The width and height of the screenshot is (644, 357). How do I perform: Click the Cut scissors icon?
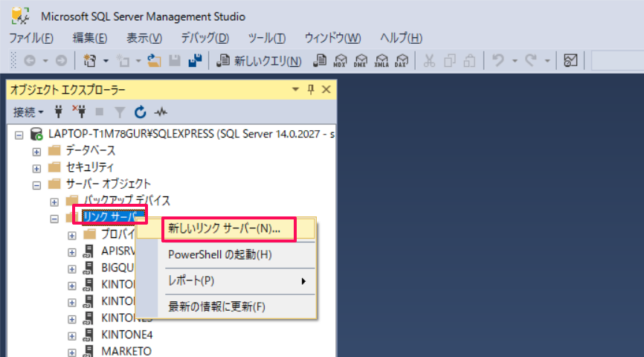click(x=429, y=61)
